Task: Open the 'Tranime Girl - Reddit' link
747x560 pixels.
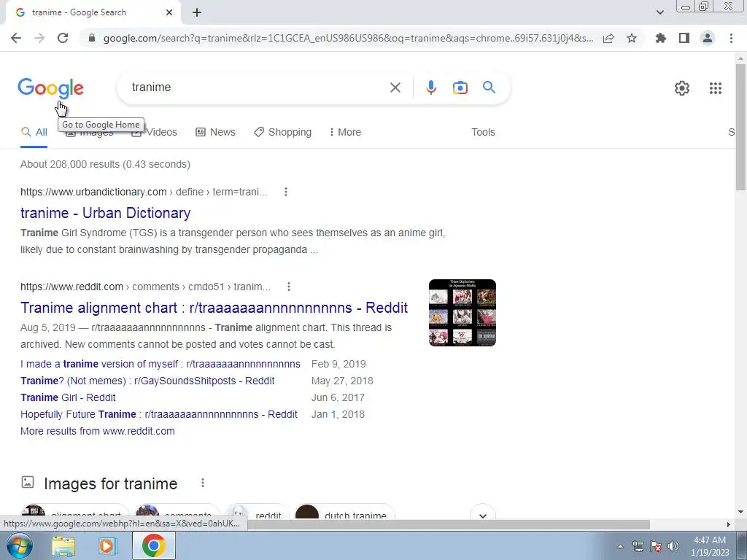Action: click(68, 397)
